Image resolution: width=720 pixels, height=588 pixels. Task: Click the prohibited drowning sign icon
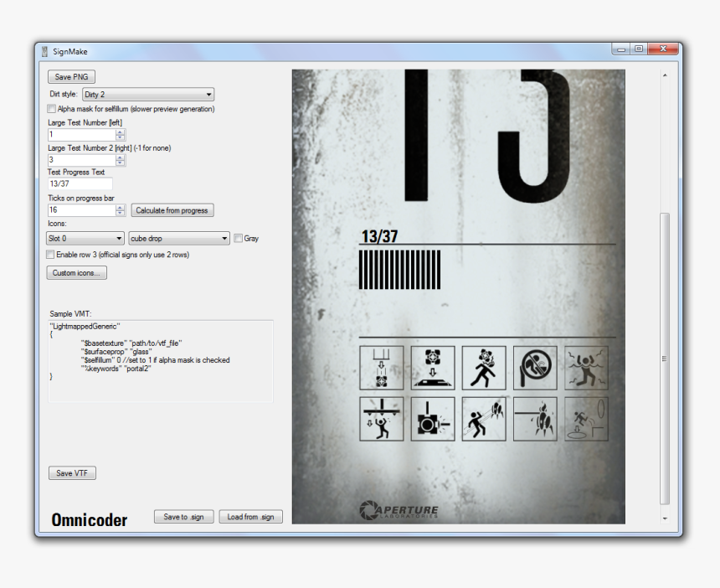click(x=535, y=368)
